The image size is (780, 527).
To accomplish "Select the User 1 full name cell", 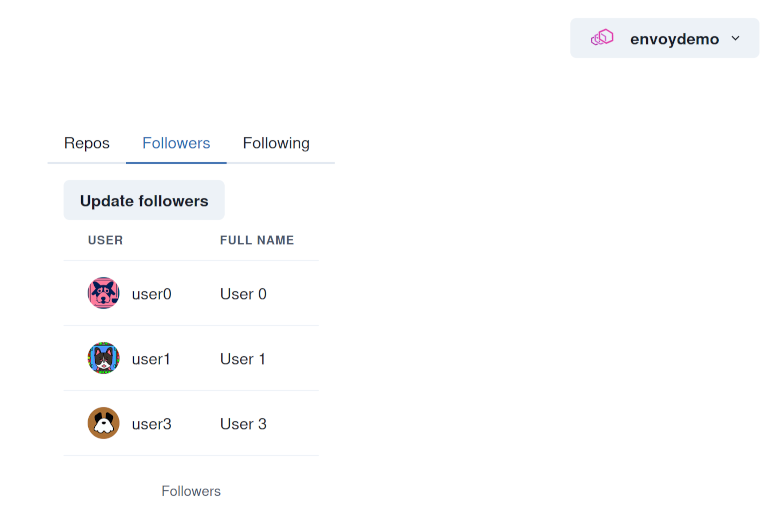I will coord(243,359).
